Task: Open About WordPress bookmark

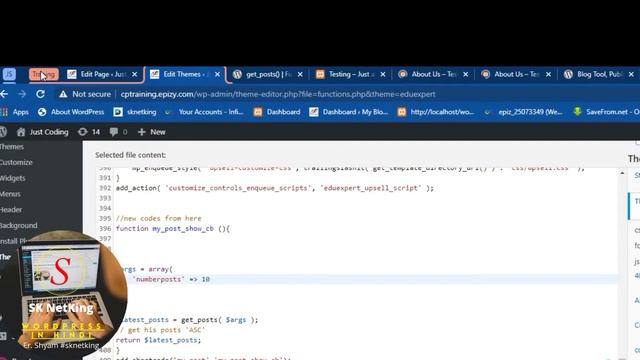Action: [x=71, y=112]
